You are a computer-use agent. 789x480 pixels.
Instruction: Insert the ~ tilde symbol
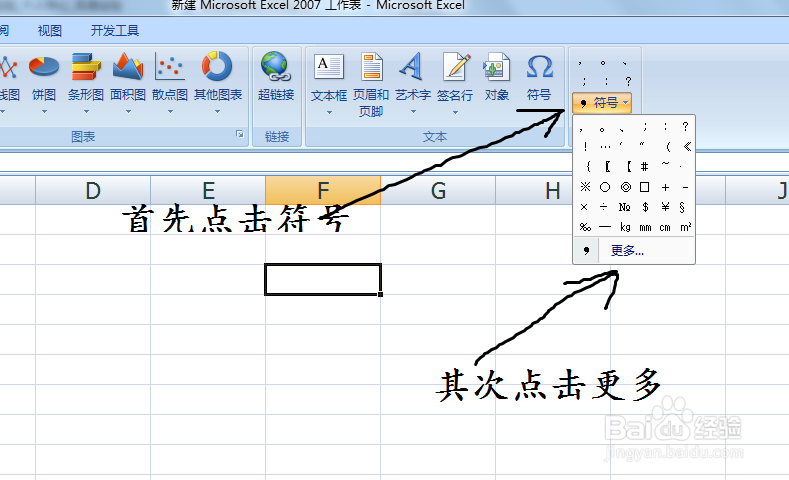[665, 164]
